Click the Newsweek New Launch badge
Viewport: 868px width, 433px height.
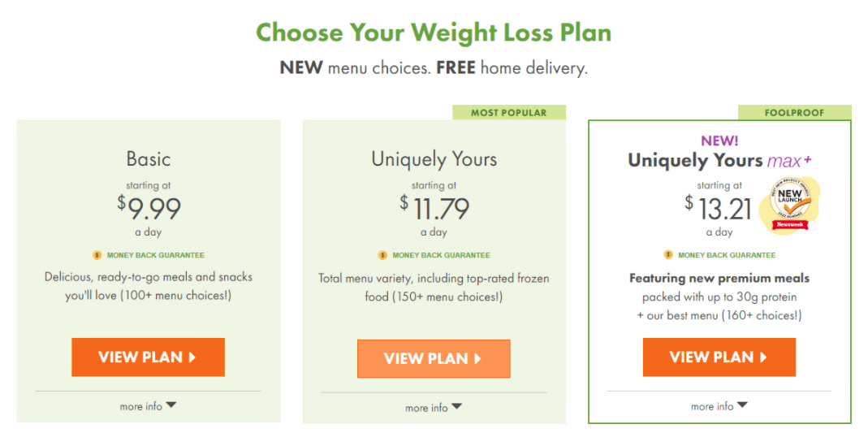(788, 205)
